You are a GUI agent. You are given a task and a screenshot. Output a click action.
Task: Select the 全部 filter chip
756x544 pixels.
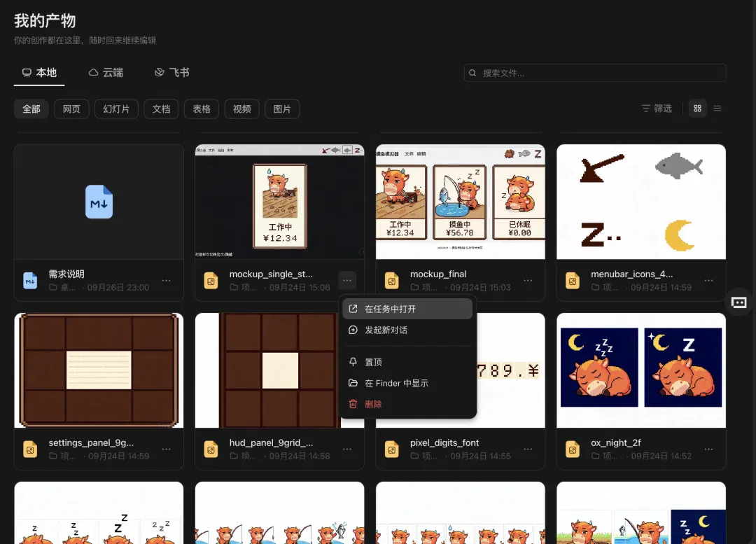[x=31, y=109]
